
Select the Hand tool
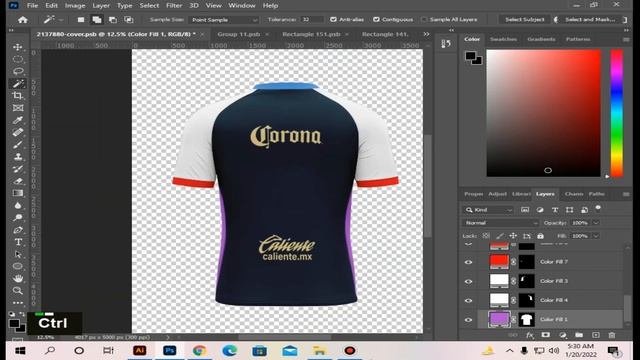coord(18,278)
